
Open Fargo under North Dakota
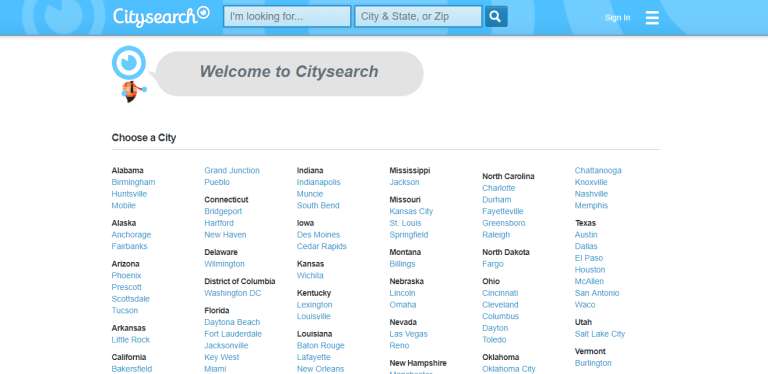493,264
